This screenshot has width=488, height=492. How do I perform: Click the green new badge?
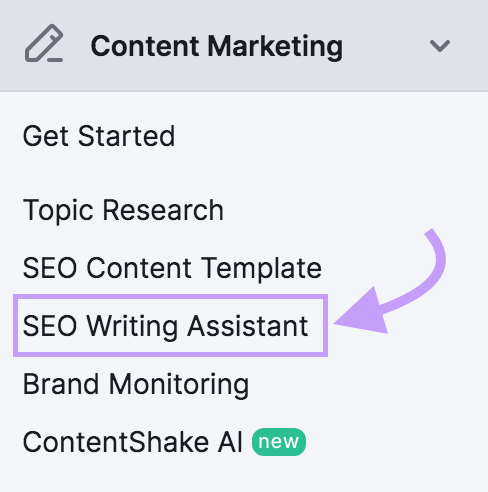click(279, 442)
